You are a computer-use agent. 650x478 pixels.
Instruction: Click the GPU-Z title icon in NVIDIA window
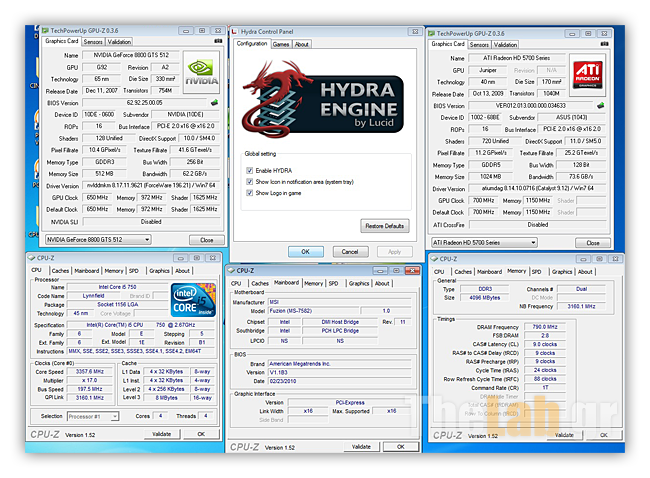coord(46,31)
